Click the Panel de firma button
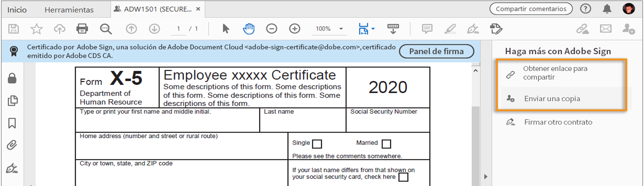The height and width of the screenshot is (186, 644). [436, 51]
